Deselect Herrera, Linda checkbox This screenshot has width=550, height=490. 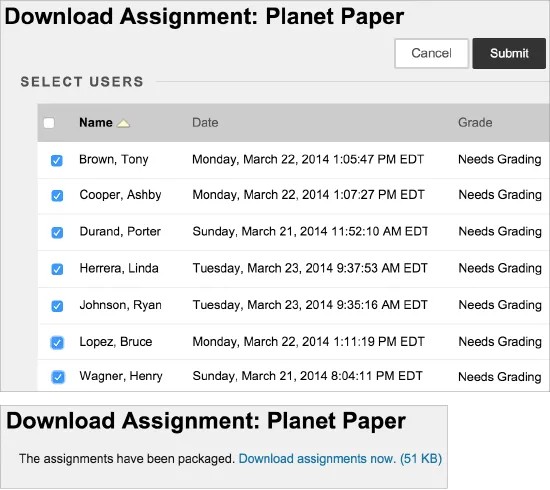point(57,269)
